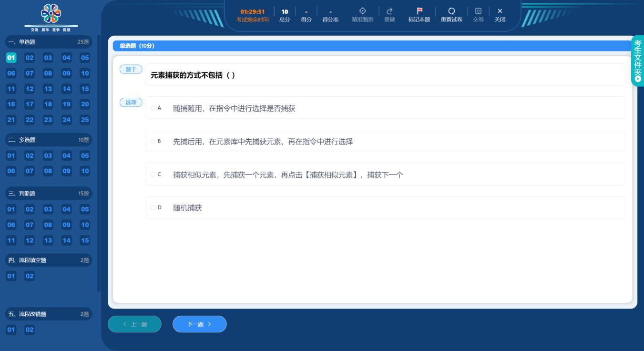Viewport: 644px width, 351px height.
Task: Click the 题干 label tag
Action: [x=131, y=70]
